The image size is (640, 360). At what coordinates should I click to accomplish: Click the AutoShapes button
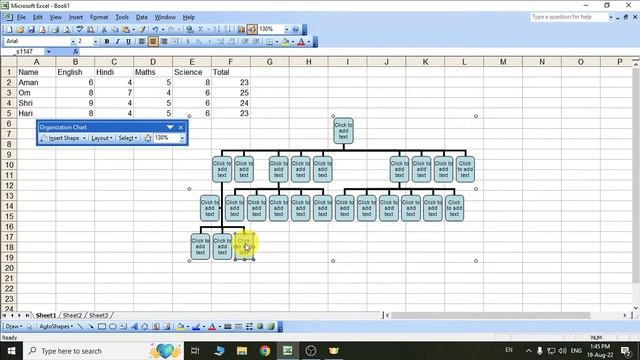coord(56,327)
